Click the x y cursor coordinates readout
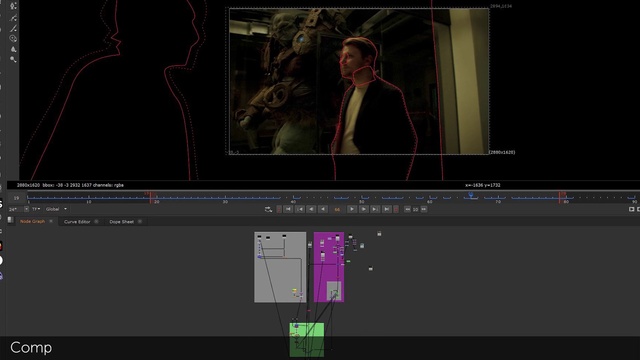640x360 pixels. (483, 185)
